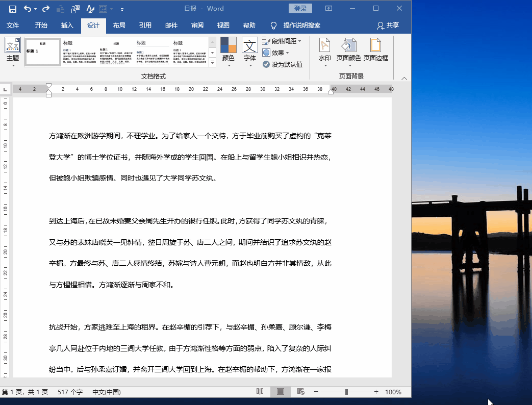Click the zoom slider handle in status bar
Screen dimensions: 532x405
[x=346, y=392]
